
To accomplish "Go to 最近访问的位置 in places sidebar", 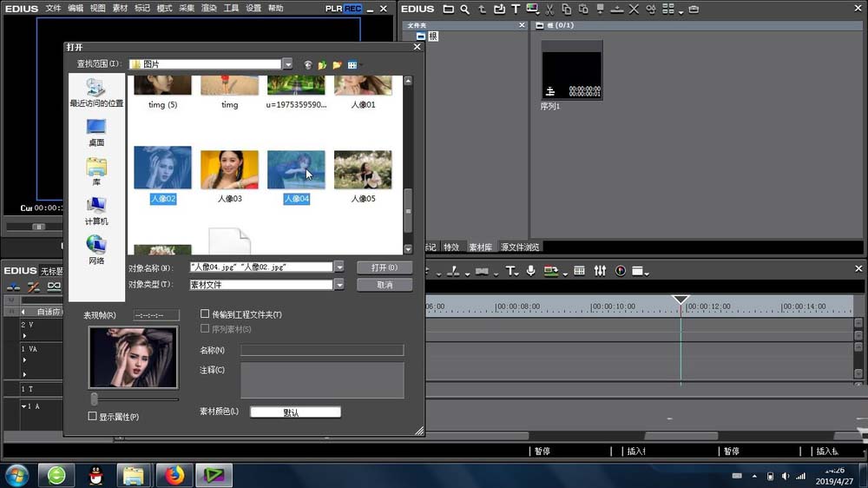I will 96,93.
